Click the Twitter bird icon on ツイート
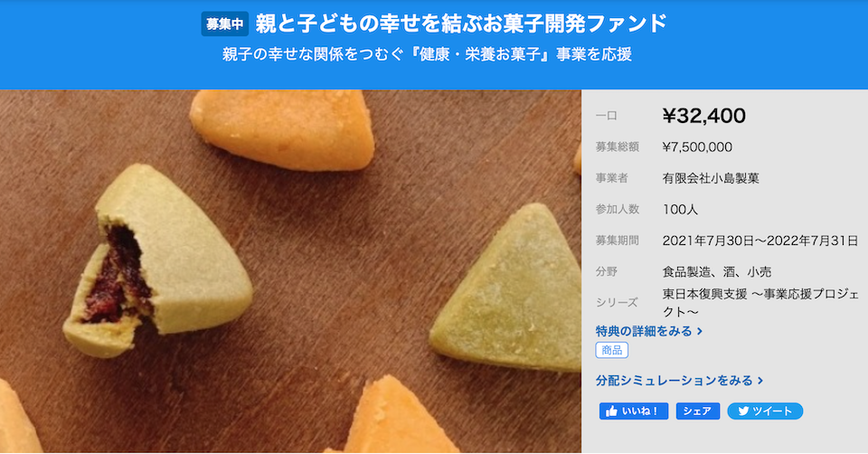Image resolution: width=868 pixels, height=454 pixels. (x=743, y=411)
